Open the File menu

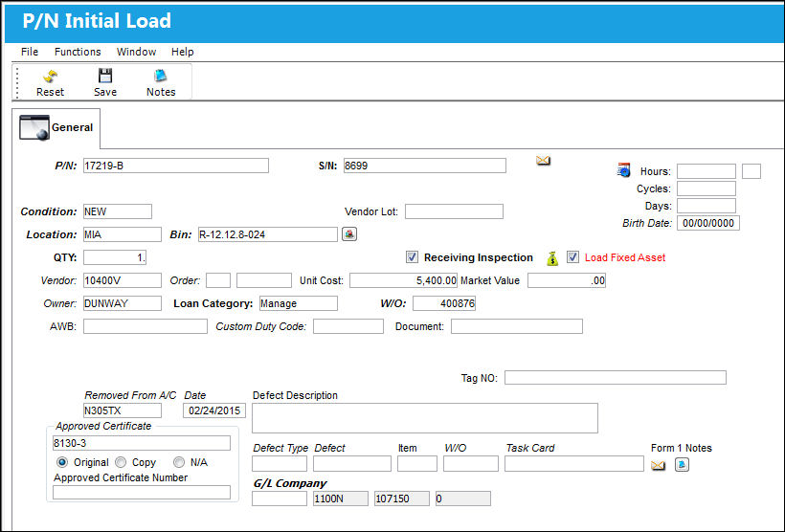(x=30, y=52)
